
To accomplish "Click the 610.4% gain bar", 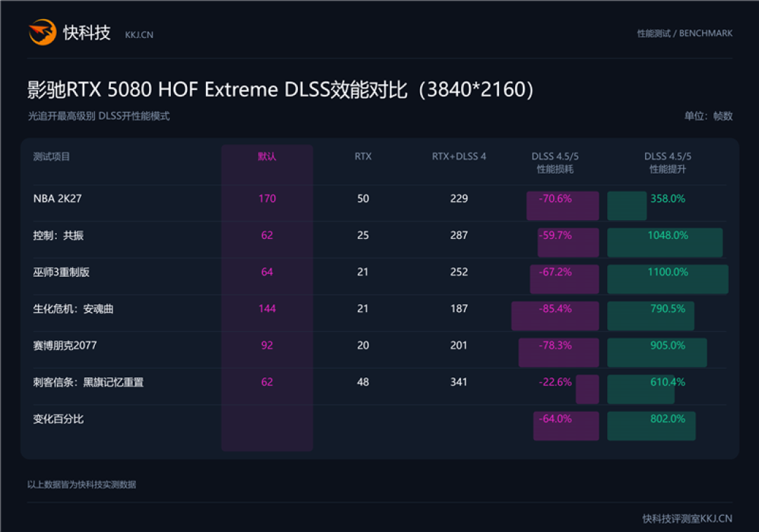I will [x=641, y=389].
